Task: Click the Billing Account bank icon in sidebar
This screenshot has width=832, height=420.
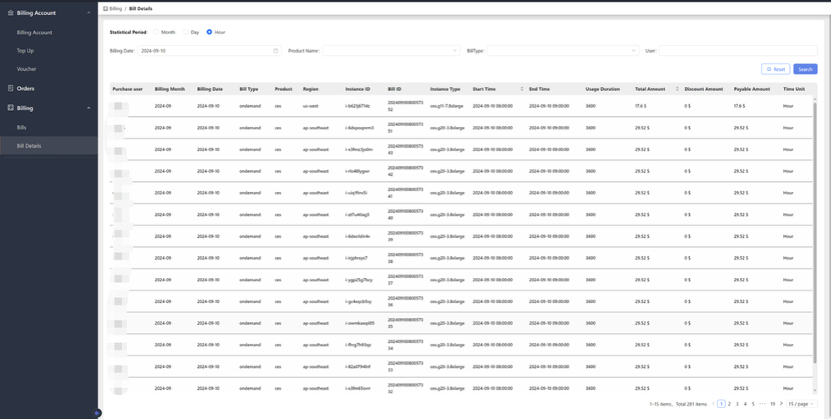Action: pyautogui.click(x=11, y=13)
